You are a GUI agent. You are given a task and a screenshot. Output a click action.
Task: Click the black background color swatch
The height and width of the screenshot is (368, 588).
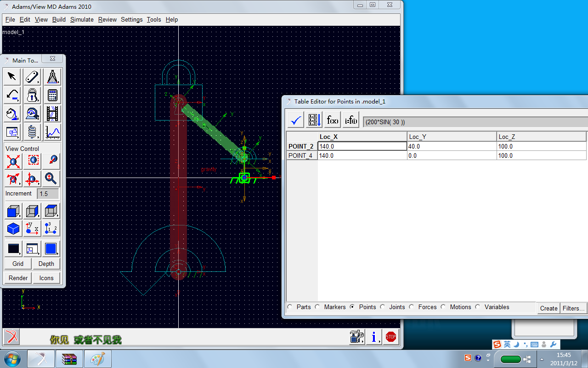pyautogui.click(x=13, y=249)
